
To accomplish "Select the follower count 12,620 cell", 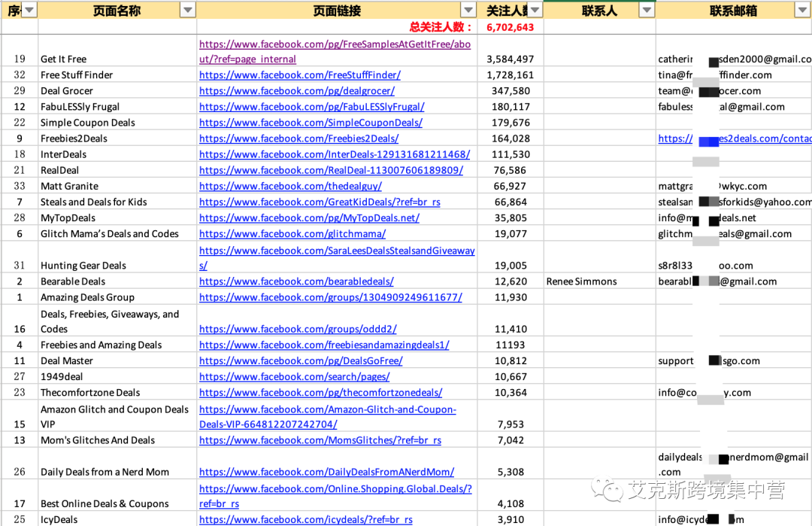I will 510,281.
